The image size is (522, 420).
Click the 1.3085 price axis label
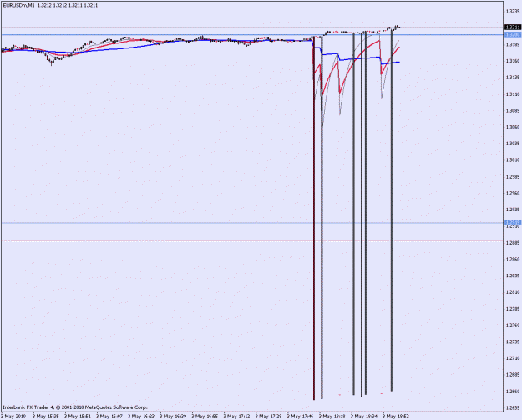point(513,110)
